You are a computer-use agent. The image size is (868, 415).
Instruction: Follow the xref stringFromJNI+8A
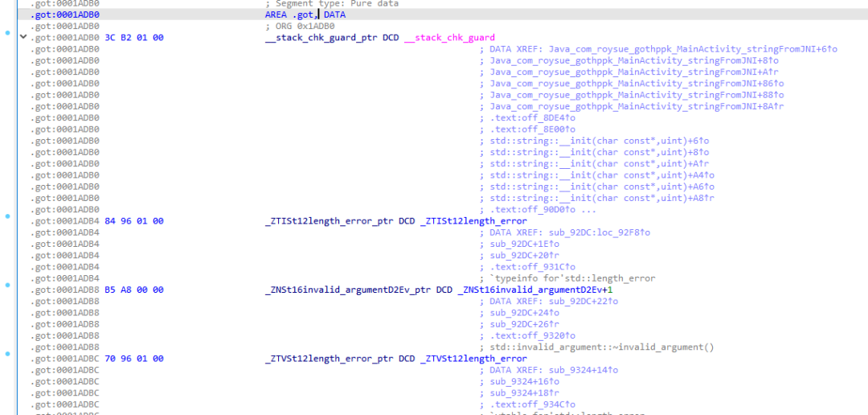[637, 106]
